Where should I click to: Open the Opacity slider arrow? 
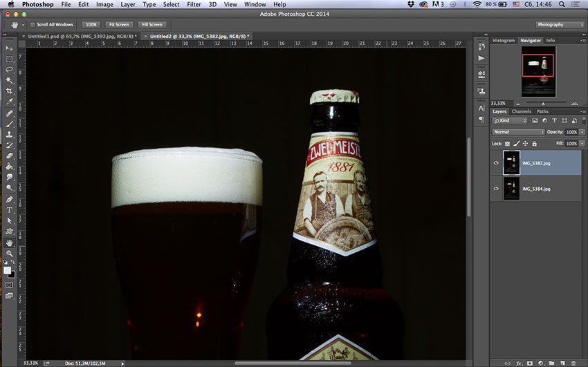[582, 132]
